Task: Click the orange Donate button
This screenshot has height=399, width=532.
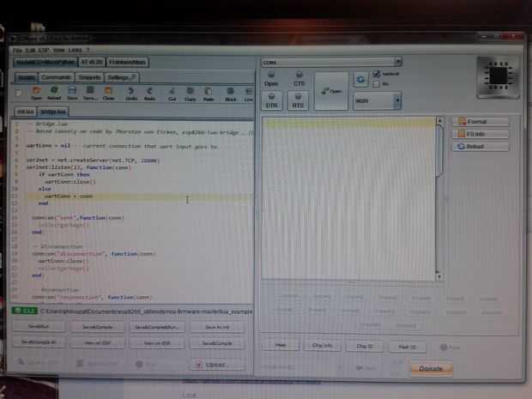Action: (x=432, y=369)
